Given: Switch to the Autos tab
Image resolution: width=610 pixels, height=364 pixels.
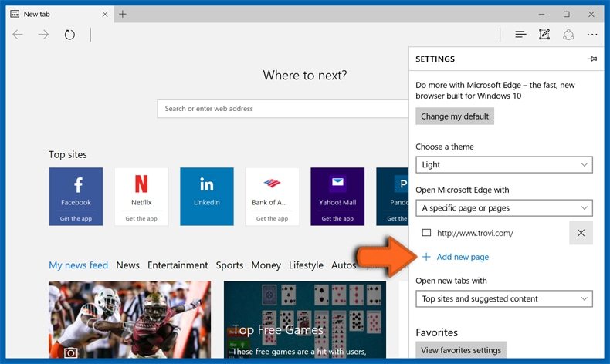Looking at the screenshot, I should [344, 265].
